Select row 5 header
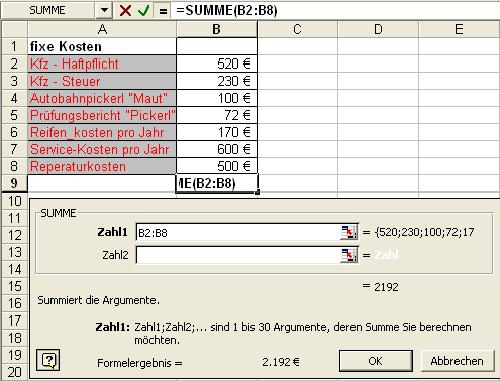This screenshot has height=381, width=500. point(14,115)
